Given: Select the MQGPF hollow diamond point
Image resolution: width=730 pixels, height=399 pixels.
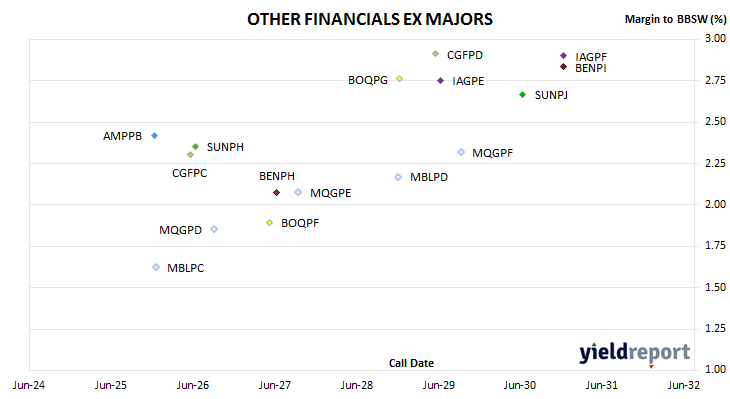Looking at the screenshot, I should [461, 152].
